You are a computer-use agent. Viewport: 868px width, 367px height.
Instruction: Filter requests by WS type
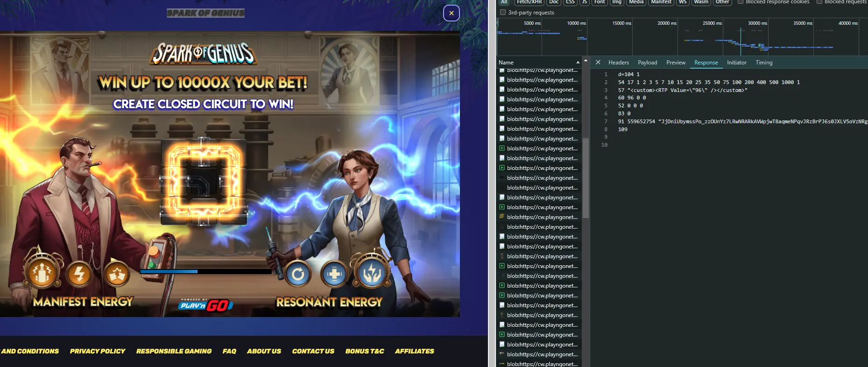[683, 2]
